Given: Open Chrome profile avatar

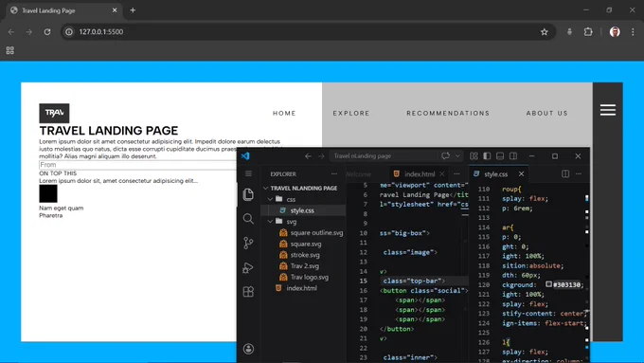Looking at the screenshot, I should 615,31.
